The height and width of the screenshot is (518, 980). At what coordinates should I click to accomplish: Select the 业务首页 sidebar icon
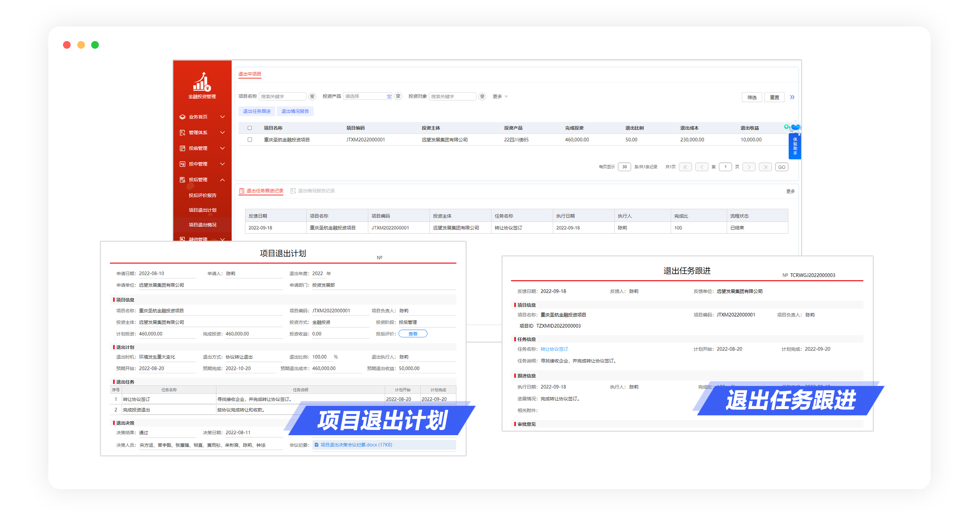click(183, 117)
